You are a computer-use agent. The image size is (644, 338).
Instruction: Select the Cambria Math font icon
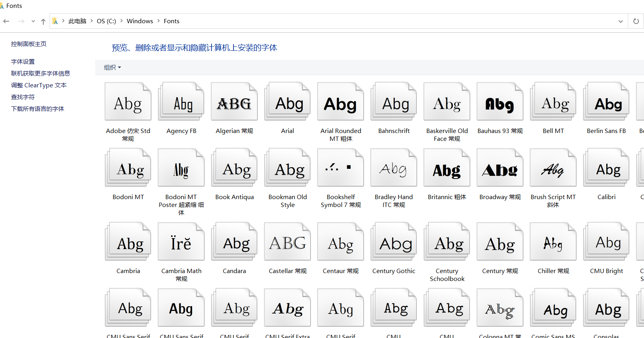pyautogui.click(x=181, y=242)
